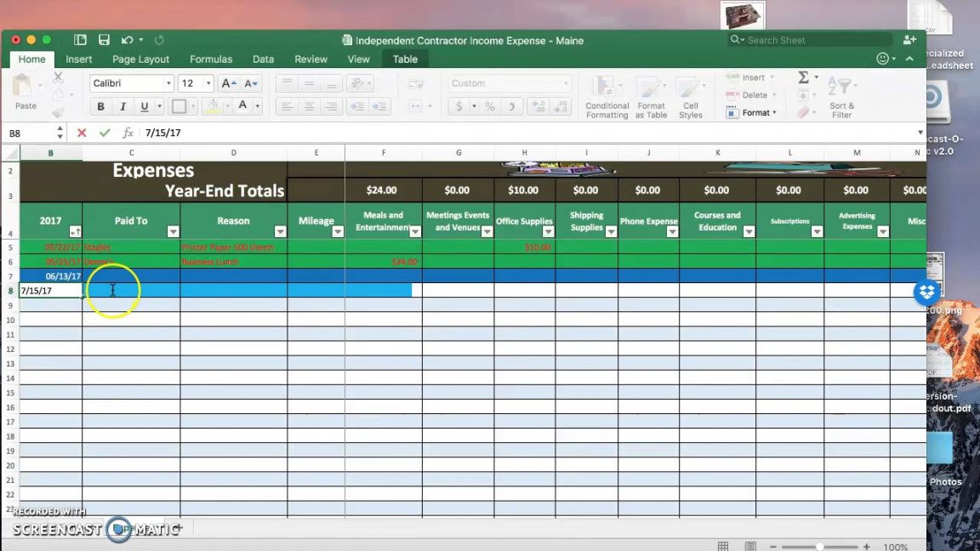Toggle Bold formatting
Screen dimensions: 980x551
pyautogui.click(x=100, y=106)
